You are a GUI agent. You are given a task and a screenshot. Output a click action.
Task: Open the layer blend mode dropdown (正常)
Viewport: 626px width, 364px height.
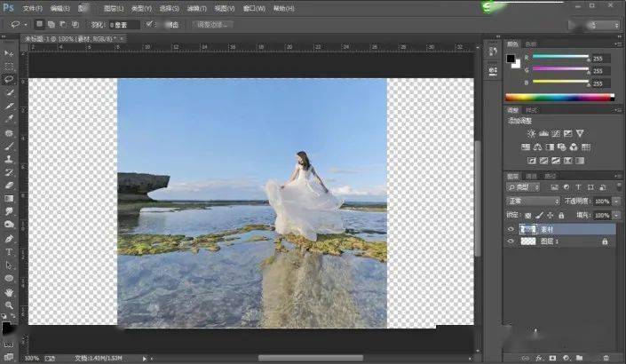click(533, 202)
